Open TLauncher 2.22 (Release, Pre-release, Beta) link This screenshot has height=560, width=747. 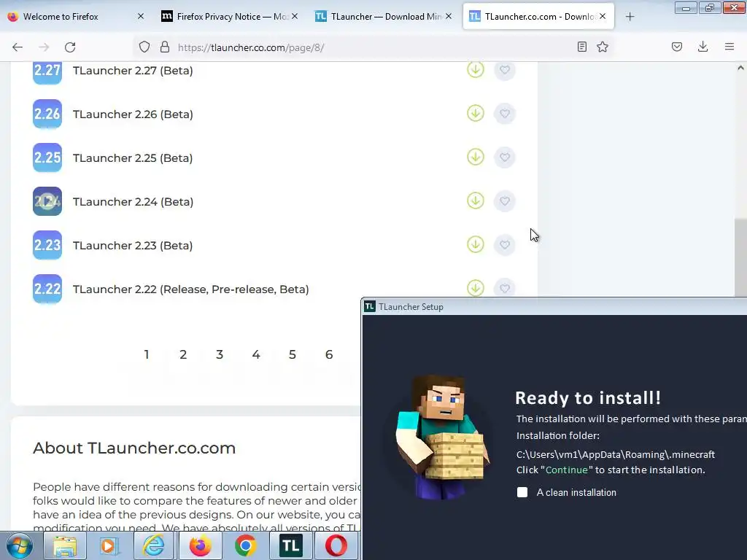190,289
